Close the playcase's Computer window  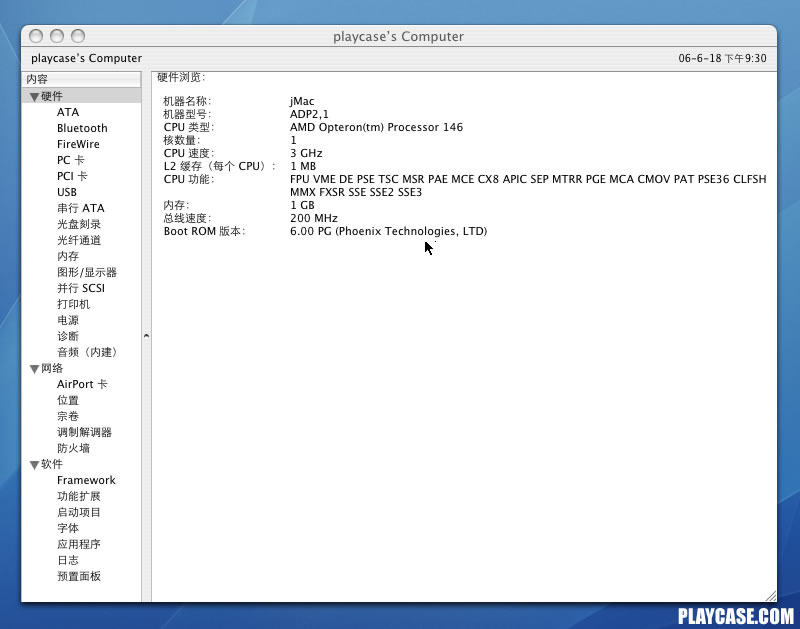(36, 36)
